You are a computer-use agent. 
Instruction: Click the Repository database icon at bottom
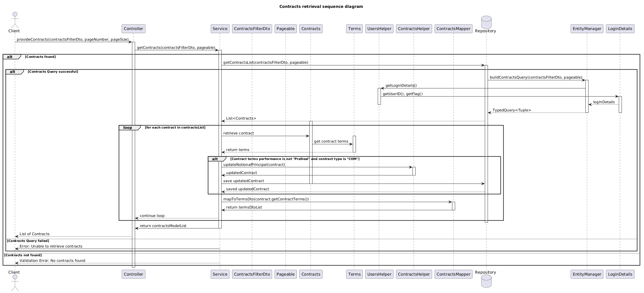tap(486, 281)
